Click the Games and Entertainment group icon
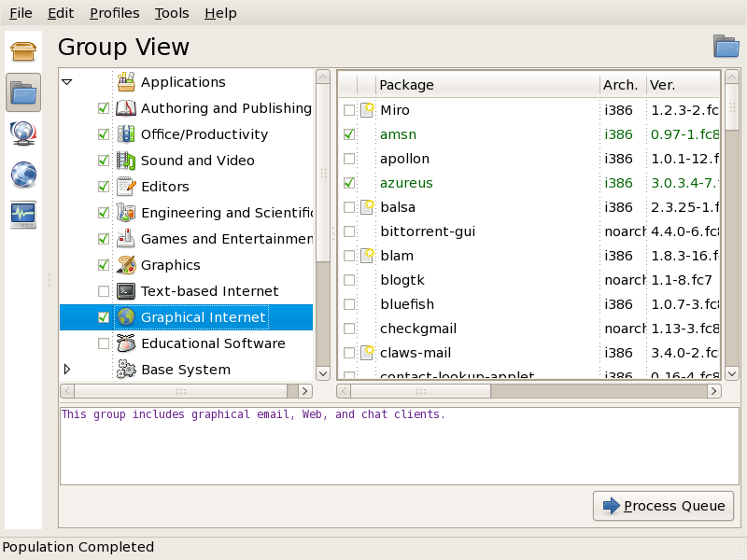The height and width of the screenshot is (560, 747). (126, 239)
